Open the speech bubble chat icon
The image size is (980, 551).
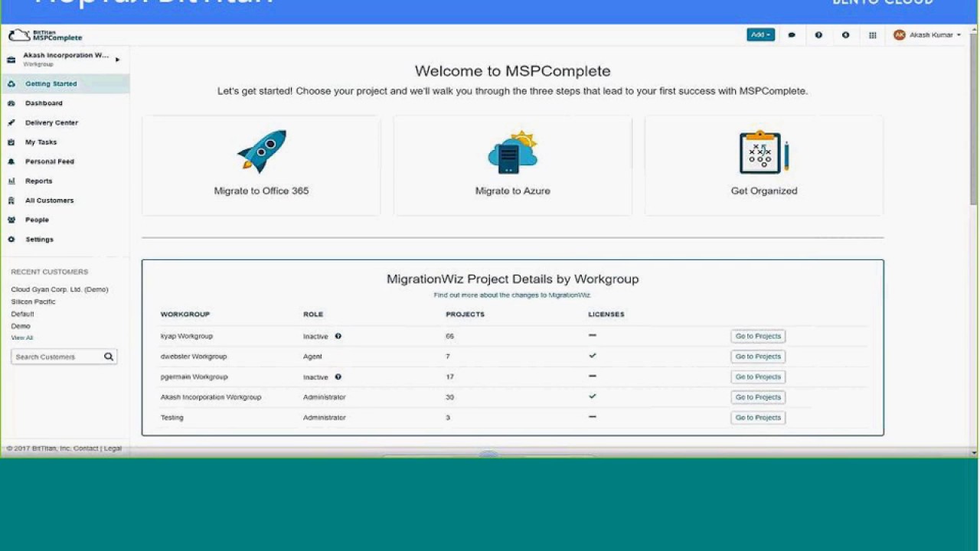(x=792, y=35)
